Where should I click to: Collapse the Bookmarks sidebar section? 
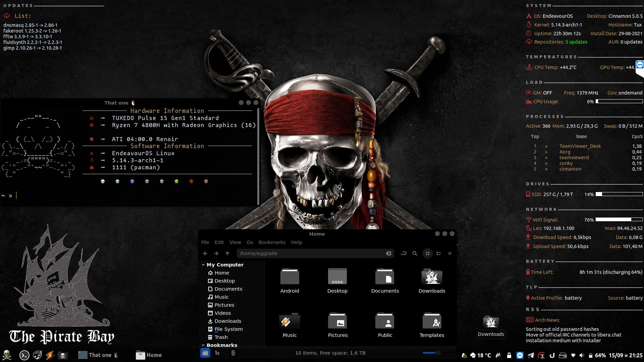coord(203,345)
